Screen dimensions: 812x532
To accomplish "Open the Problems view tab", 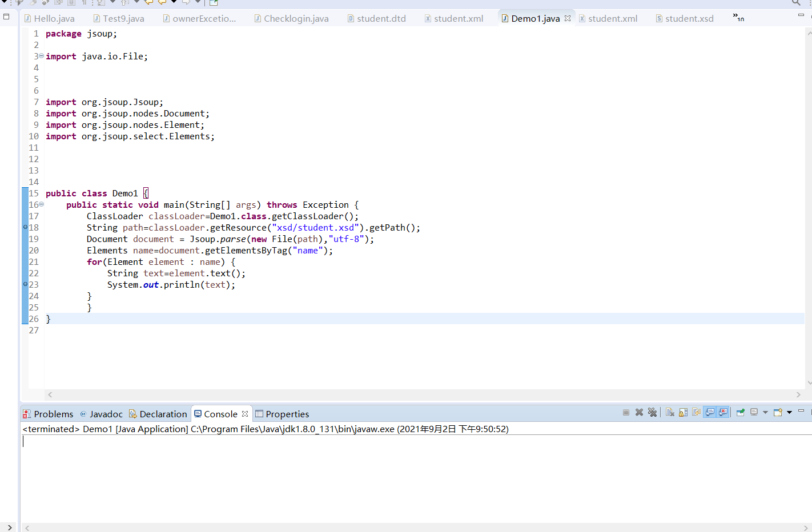I will [48, 414].
